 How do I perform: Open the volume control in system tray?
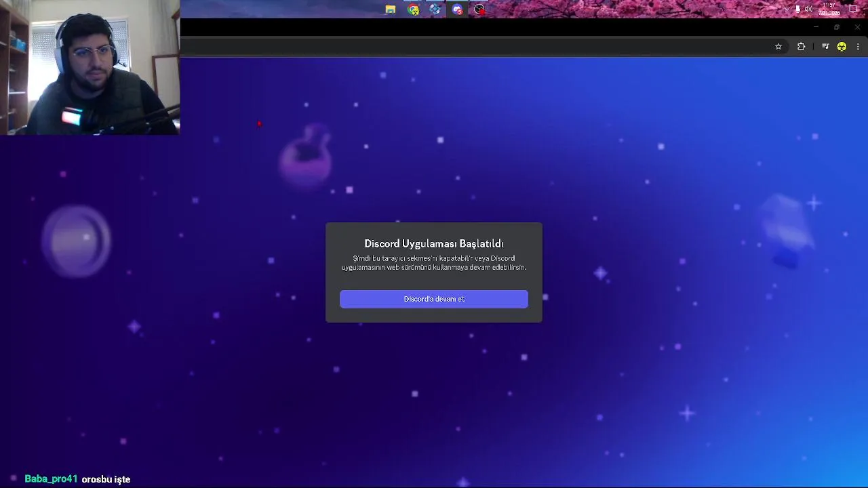pyautogui.click(x=808, y=9)
